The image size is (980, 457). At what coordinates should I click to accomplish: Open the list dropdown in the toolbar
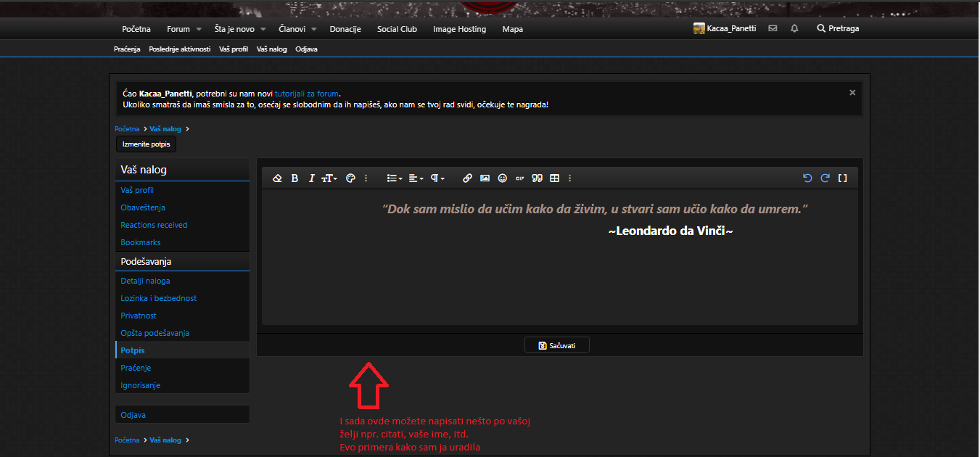[x=395, y=178]
